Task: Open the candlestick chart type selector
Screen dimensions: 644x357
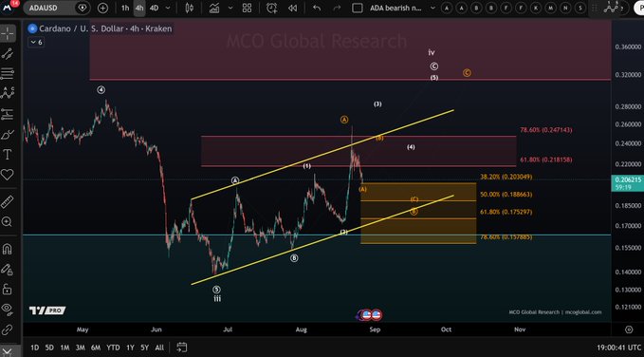Action: (x=190, y=8)
